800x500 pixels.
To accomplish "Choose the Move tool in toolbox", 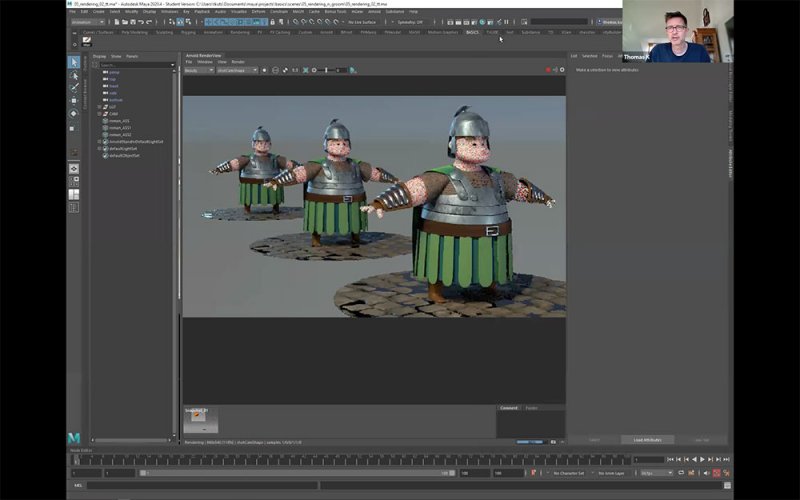I will click(x=74, y=101).
